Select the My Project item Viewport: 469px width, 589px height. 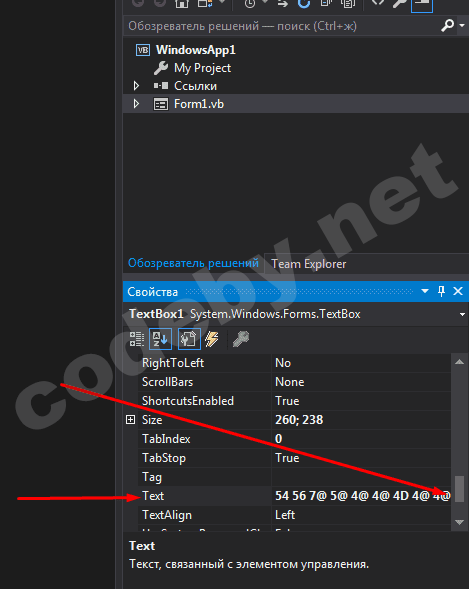click(x=202, y=68)
